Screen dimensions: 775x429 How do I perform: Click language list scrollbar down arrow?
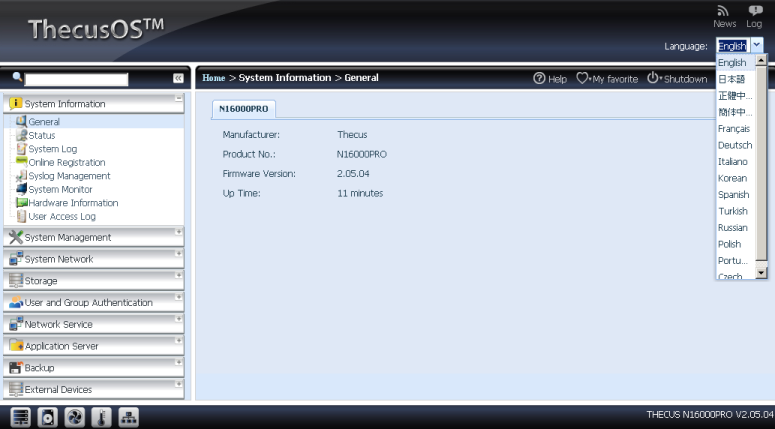(761, 272)
